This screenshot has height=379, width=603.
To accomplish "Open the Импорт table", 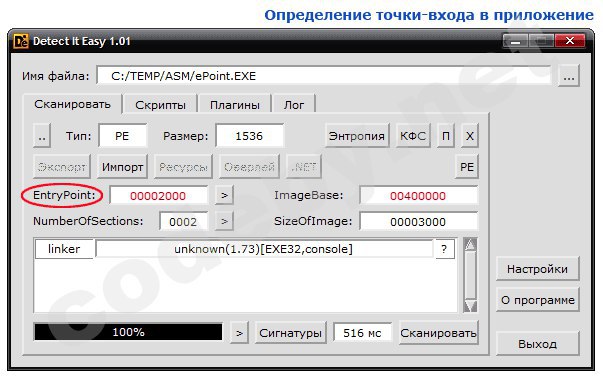I will 122,167.
